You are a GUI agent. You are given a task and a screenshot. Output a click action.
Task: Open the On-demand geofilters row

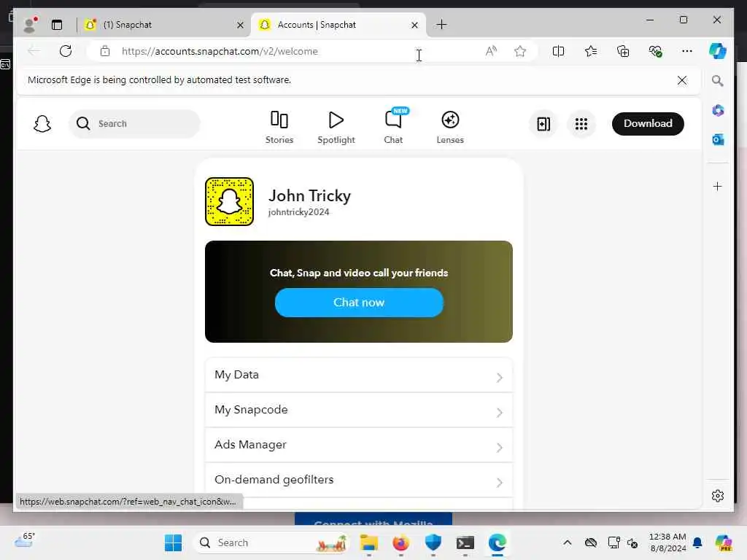pos(359,480)
